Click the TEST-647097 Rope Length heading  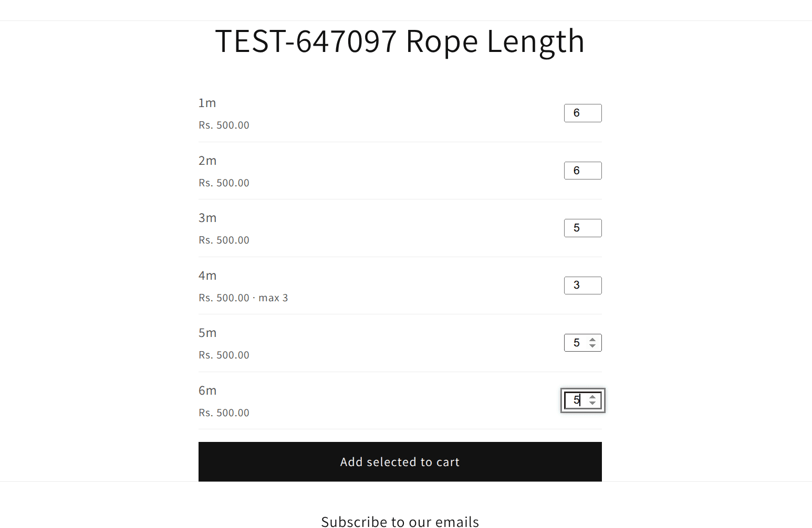click(400, 41)
